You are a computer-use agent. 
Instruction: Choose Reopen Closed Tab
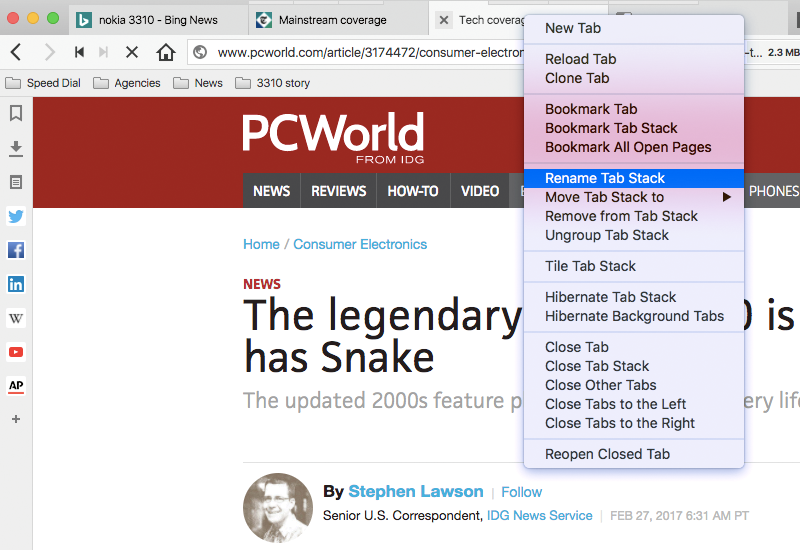[x=634, y=454]
